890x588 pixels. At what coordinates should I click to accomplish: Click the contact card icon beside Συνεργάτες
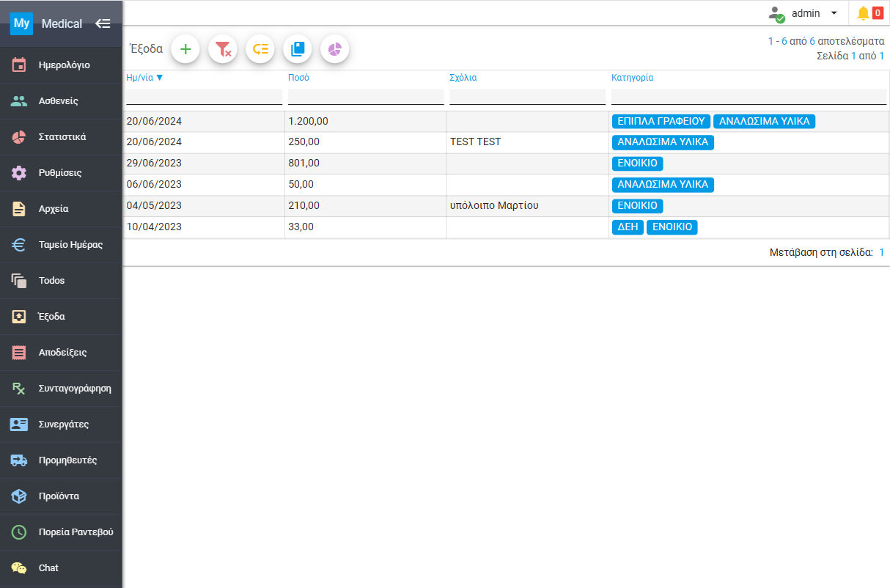(x=19, y=425)
